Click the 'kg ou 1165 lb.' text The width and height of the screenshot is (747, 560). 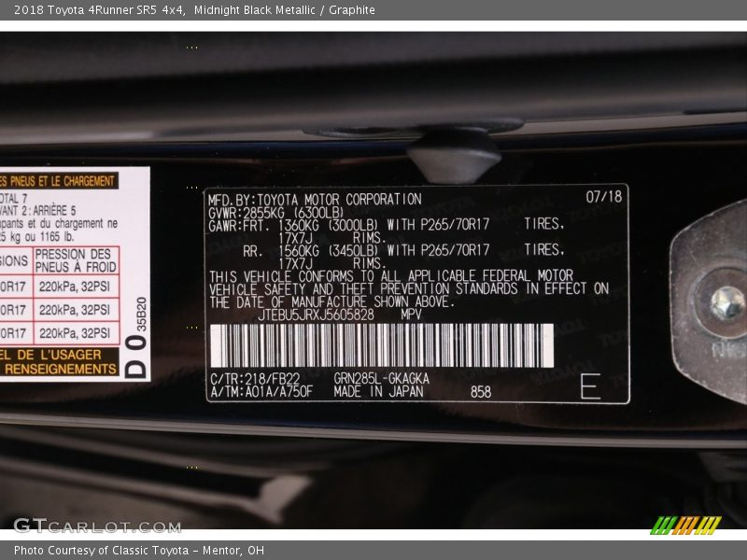[42, 237]
